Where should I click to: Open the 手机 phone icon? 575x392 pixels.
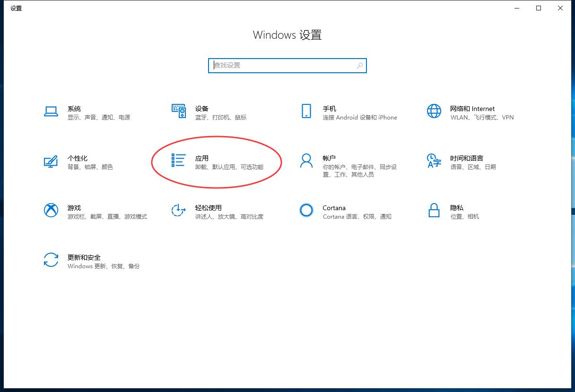[306, 111]
